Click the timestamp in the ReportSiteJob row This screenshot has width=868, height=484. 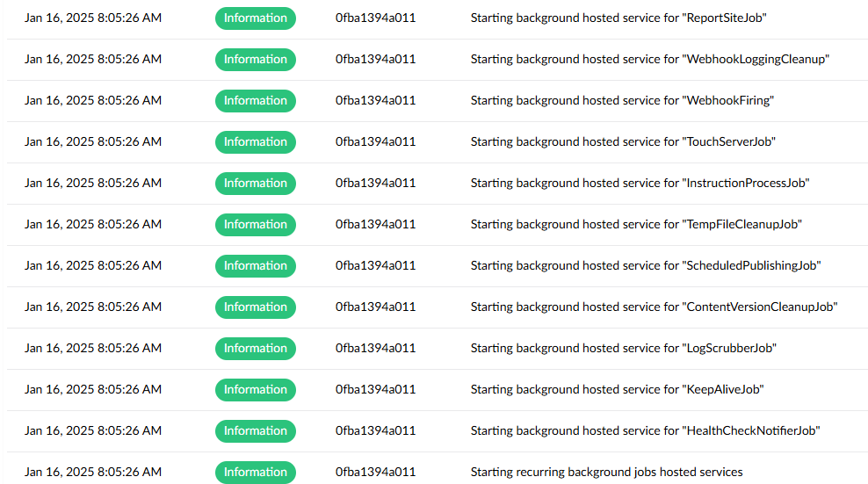pyautogui.click(x=93, y=18)
